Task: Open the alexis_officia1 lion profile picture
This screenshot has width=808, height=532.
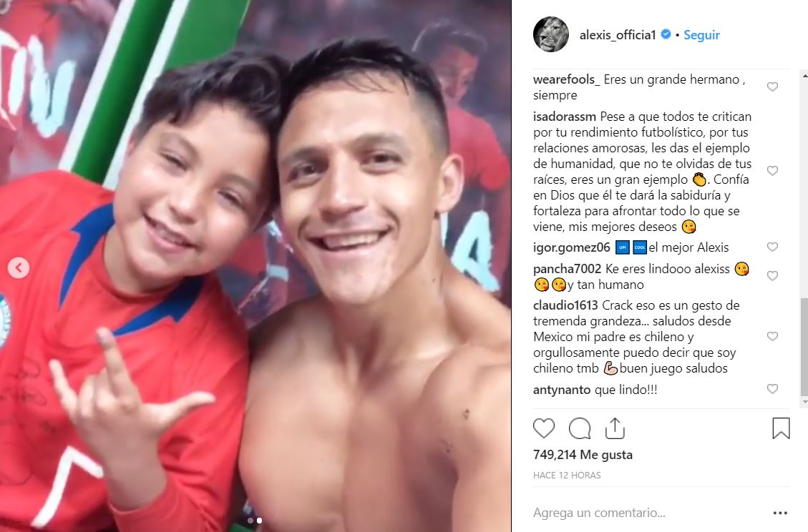Action: tap(551, 34)
